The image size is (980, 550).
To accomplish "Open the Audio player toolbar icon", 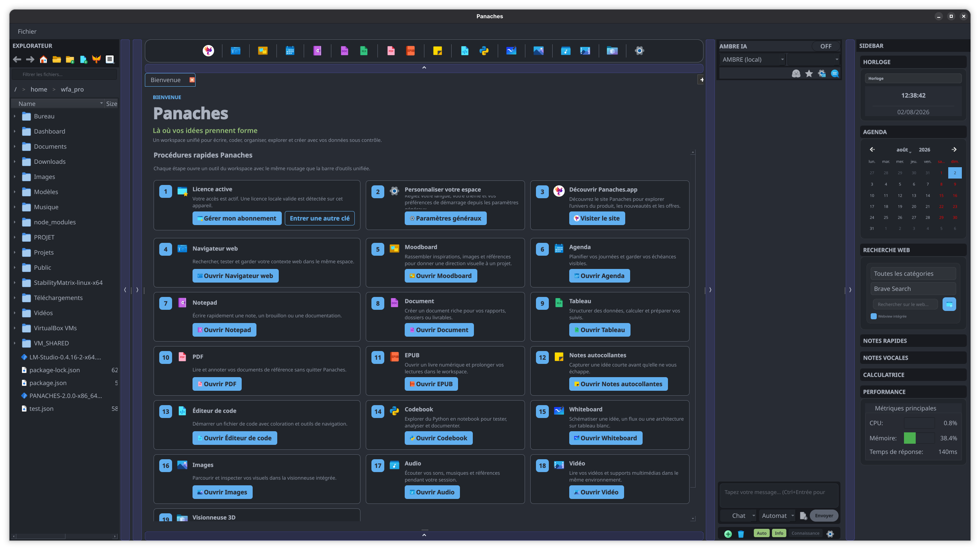I will 566,51.
